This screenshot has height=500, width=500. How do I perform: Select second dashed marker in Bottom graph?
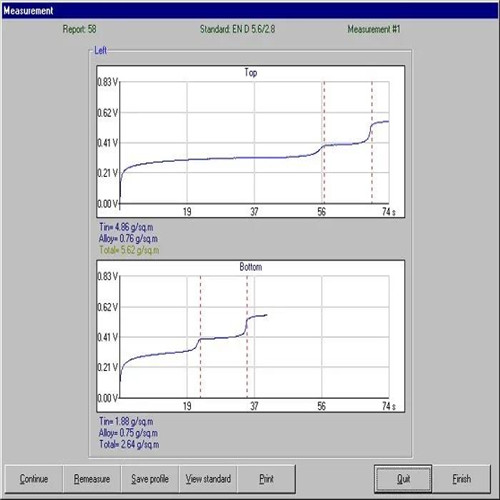point(247,337)
